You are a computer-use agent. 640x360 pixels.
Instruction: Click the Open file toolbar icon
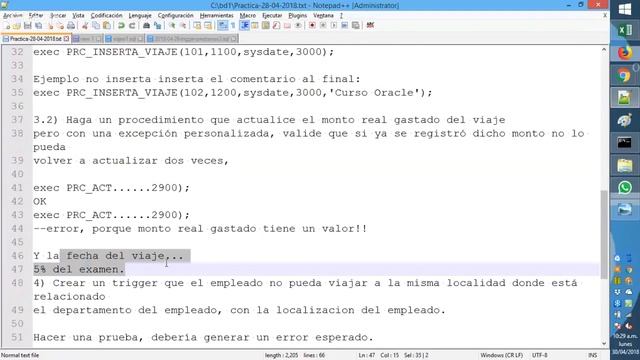[x=17, y=26]
